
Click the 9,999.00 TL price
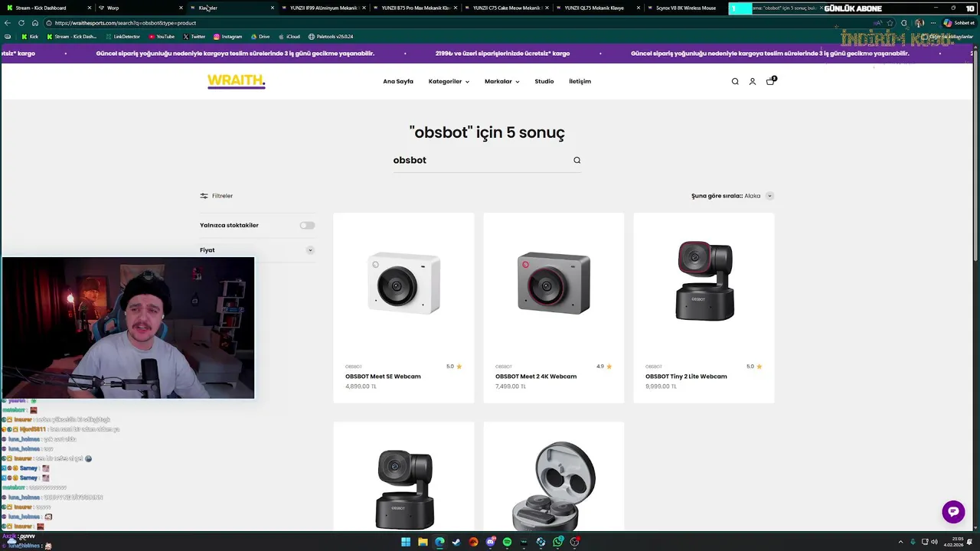click(x=661, y=386)
